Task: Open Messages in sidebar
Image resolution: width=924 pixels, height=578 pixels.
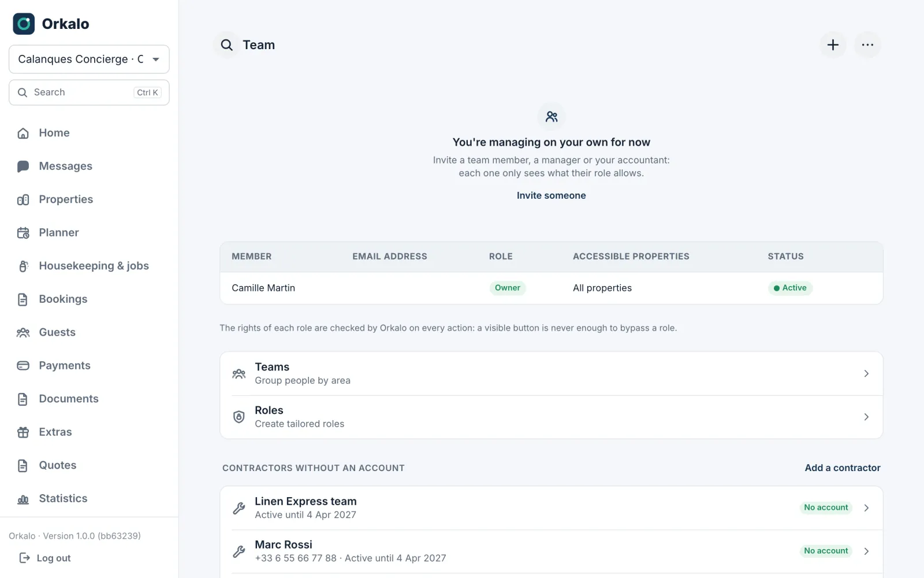Action: (x=89, y=166)
